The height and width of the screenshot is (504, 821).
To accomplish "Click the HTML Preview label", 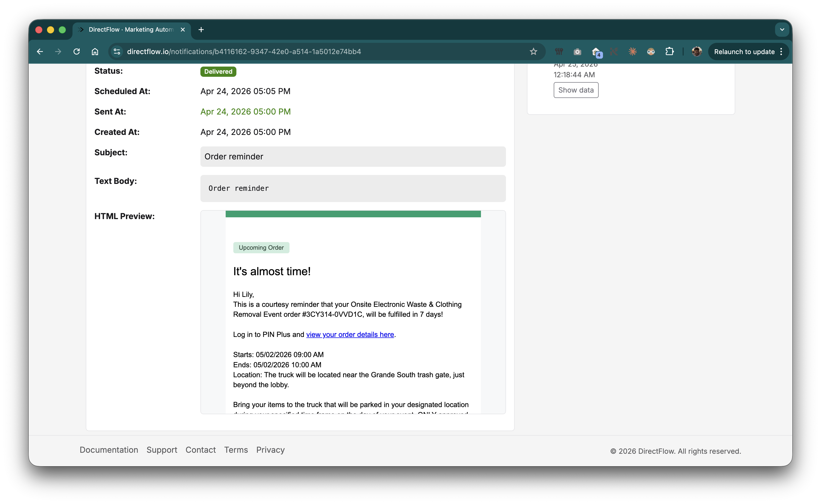I will tap(124, 216).
